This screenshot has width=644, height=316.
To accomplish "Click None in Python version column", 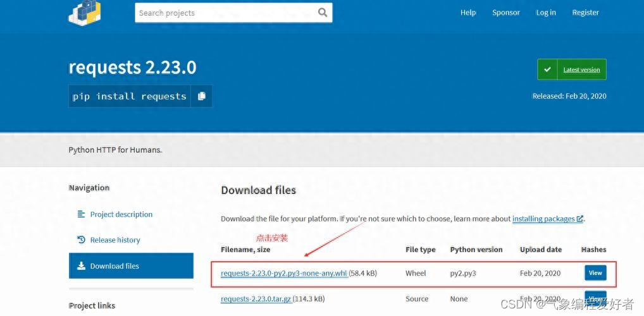I will point(459,299).
